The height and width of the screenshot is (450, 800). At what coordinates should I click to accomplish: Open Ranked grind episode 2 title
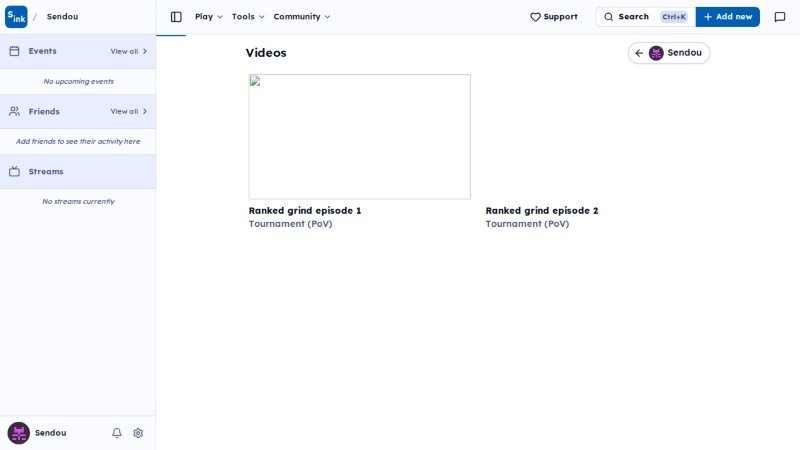pos(542,210)
